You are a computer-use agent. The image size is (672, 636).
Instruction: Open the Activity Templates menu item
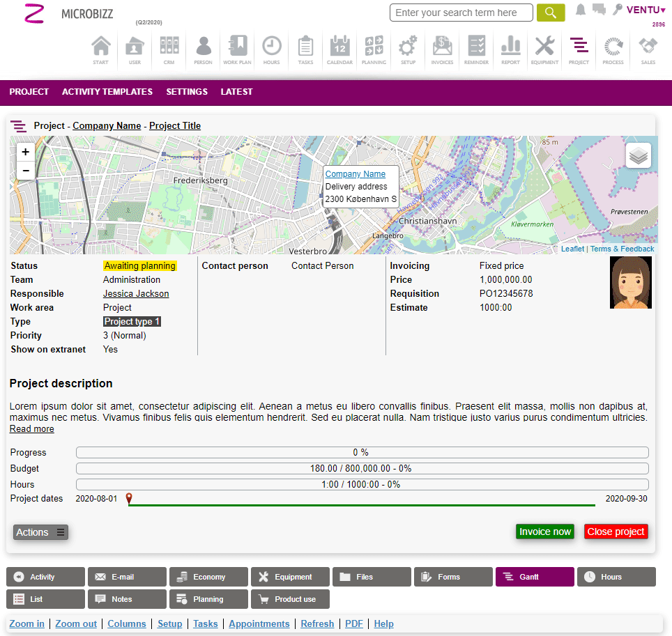[107, 92]
